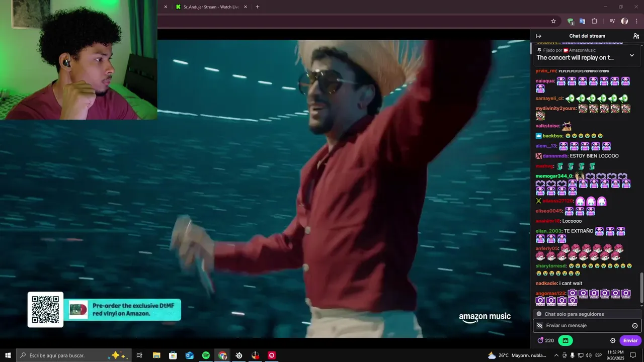Click username backbss in chat

pos(552,136)
